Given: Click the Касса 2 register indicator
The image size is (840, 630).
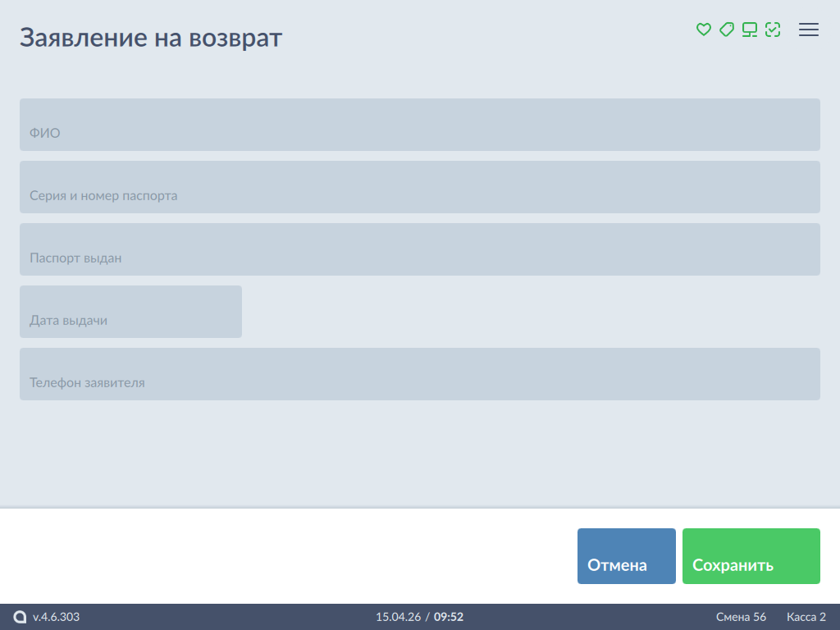Looking at the screenshot, I should 806,617.
